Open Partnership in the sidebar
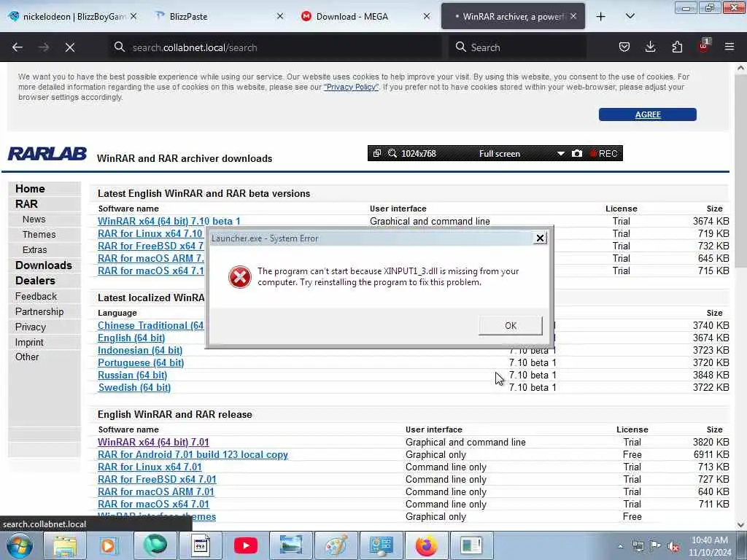747x560 pixels. 39,311
